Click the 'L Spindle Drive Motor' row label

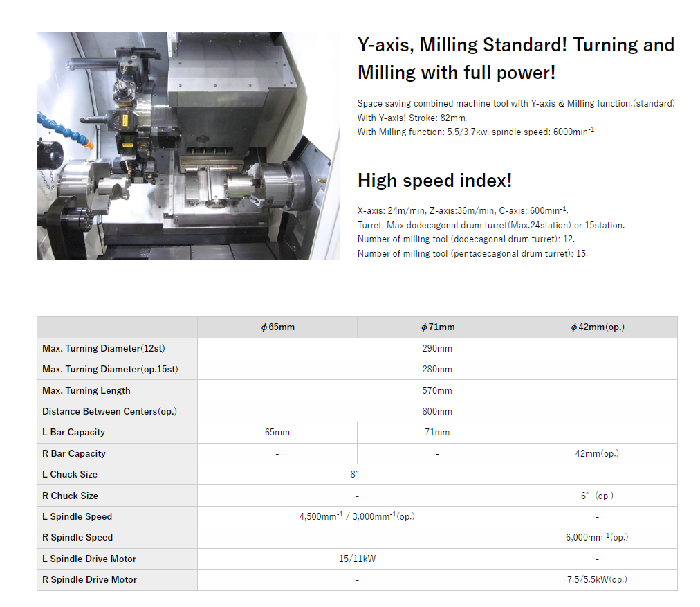pyautogui.click(x=89, y=559)
